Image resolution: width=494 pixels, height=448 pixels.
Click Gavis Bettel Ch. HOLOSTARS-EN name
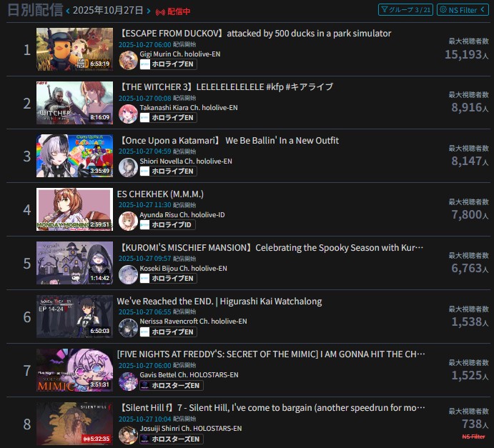click(189, 375)
